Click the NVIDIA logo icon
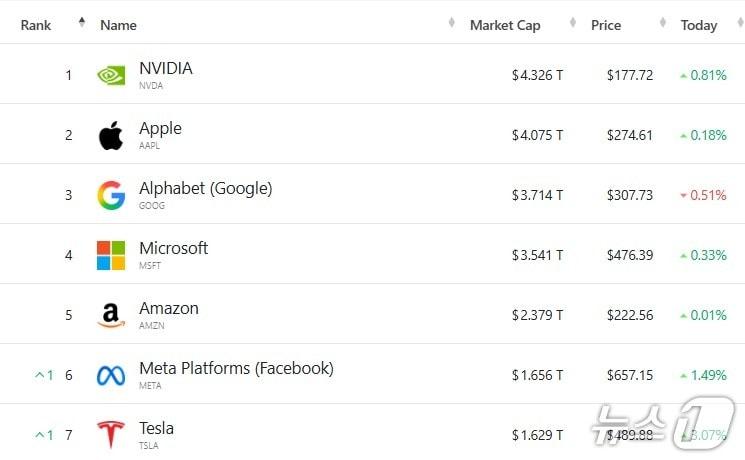Viewport: 745px width, 460px height. (111, 75)
